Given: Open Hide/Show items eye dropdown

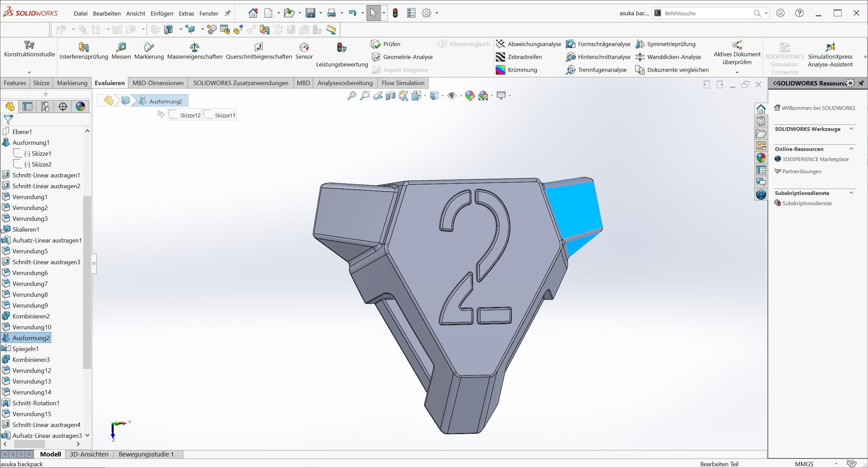Looking at the screenshot, I should pos(460,96).
